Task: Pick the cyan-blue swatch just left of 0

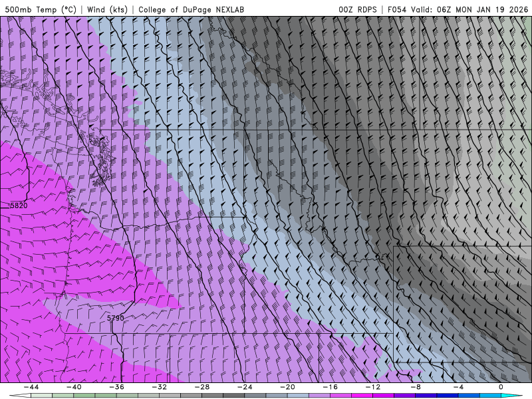Action: [x=490, y=396]
